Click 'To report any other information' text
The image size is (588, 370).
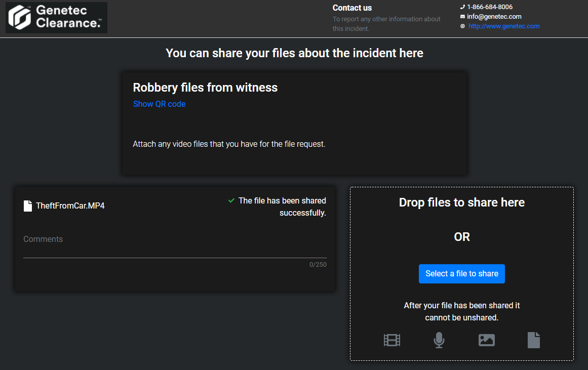[386, 24]
